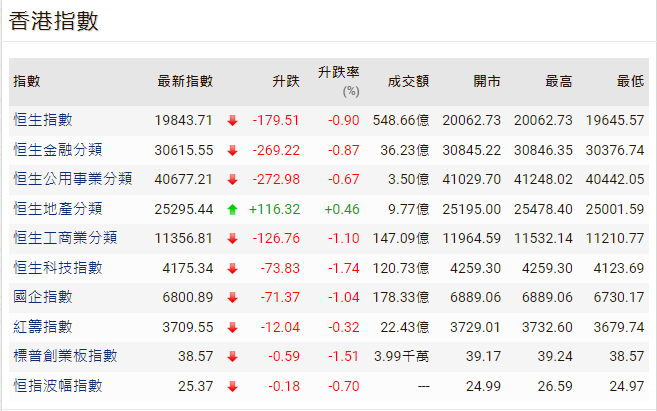Open the 恒生公用事業分類 link
Viewport: 657px width, 411px height.
pyautogui.click(x=72, y=180)
